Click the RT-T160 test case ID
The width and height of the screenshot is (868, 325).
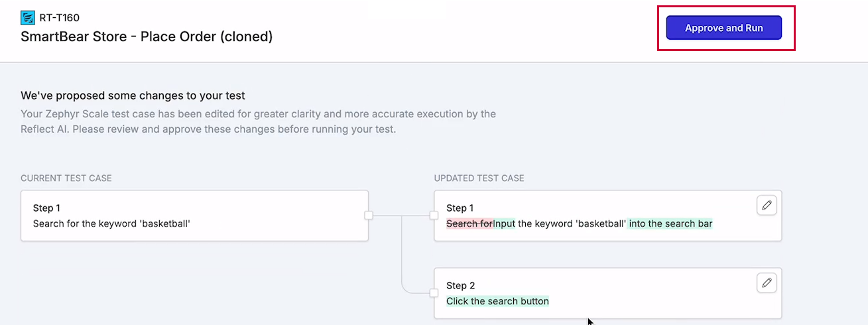pyautogui.click(x=60, y=18)
